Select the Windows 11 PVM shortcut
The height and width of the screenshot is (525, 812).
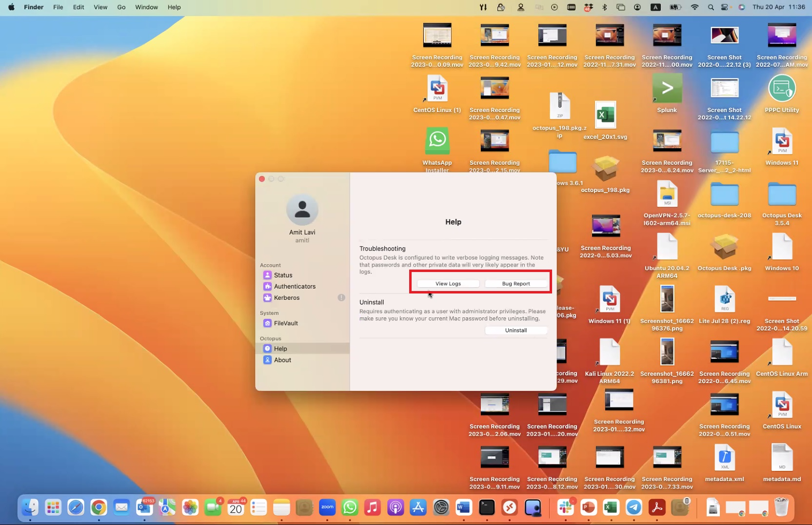(x=782, y=141)
